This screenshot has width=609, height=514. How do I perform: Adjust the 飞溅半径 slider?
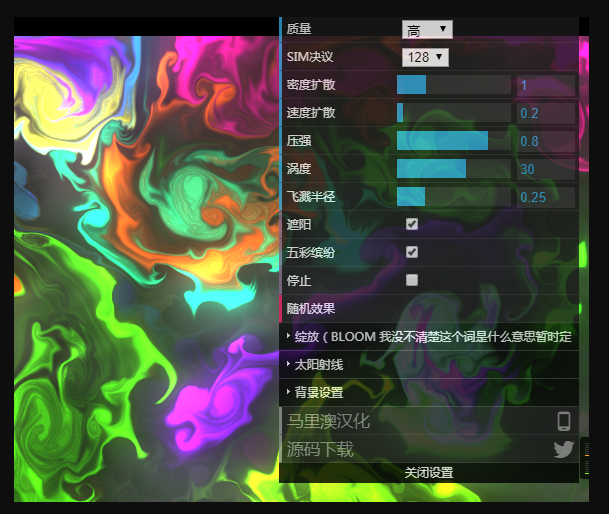454,197
